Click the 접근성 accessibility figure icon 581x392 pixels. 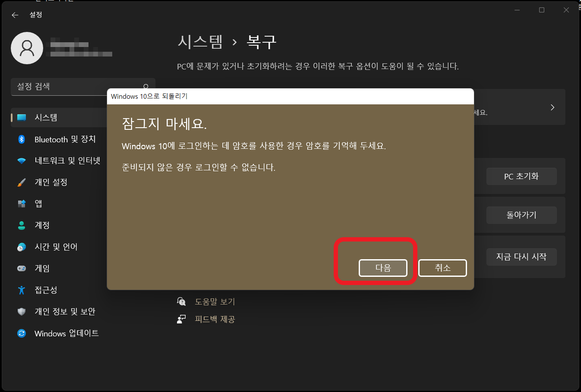point(22,290)
